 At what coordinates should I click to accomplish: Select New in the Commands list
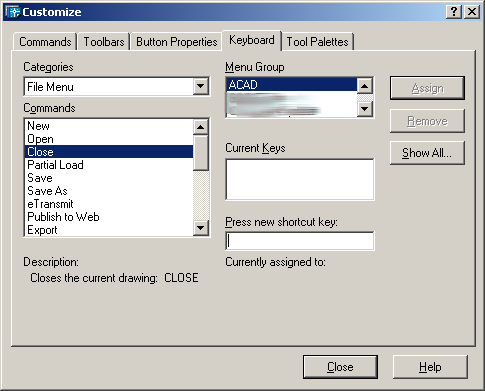click(109, 126)
